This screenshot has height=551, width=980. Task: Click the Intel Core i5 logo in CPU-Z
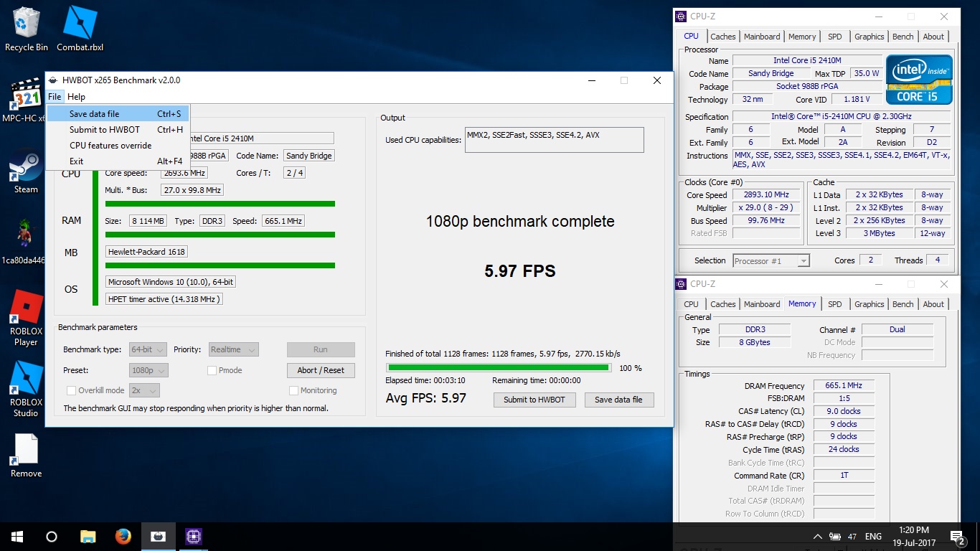(919, 80)
